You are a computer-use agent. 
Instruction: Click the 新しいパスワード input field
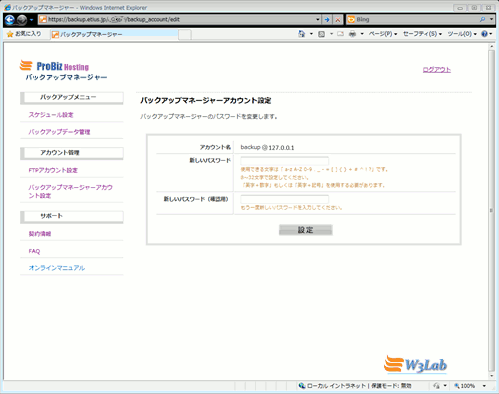285,161
